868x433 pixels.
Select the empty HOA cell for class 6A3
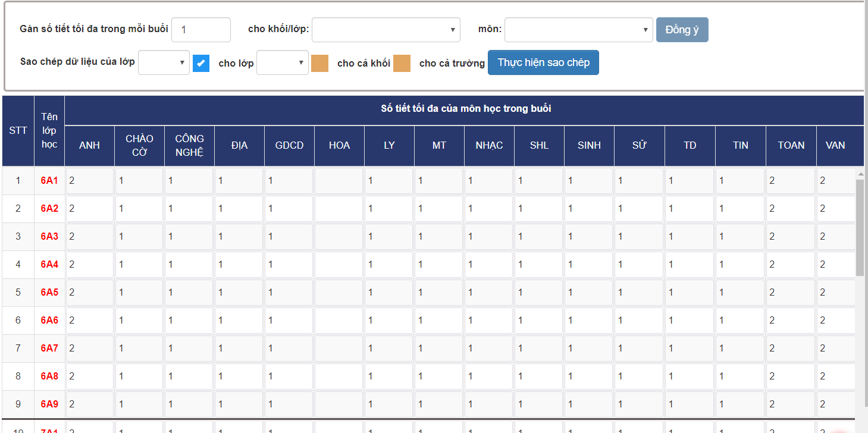coord(339,237)
